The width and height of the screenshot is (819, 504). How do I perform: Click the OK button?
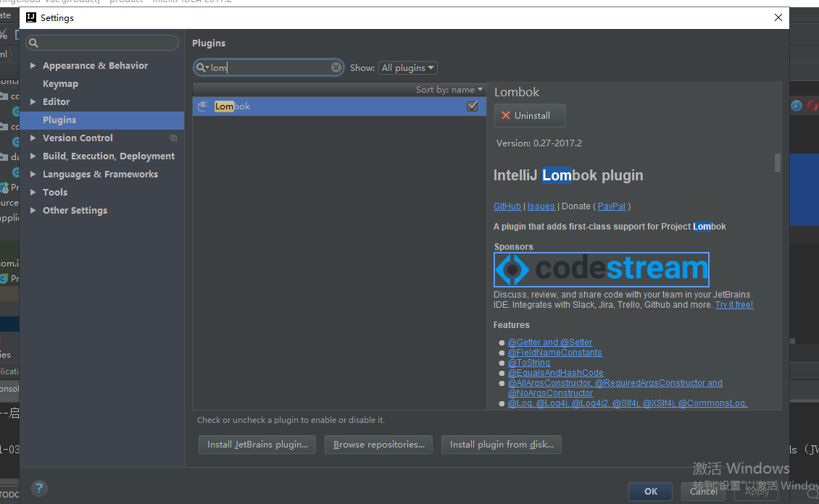tap(650, 492)
